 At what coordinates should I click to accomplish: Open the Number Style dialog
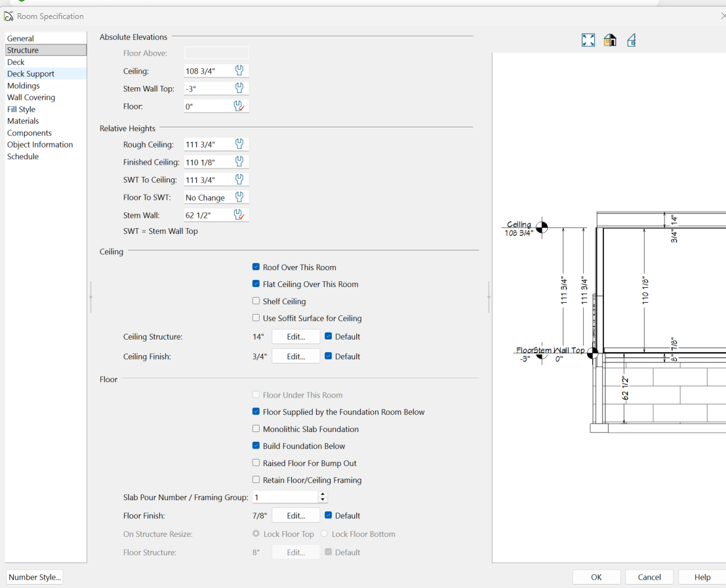(35, 578)
